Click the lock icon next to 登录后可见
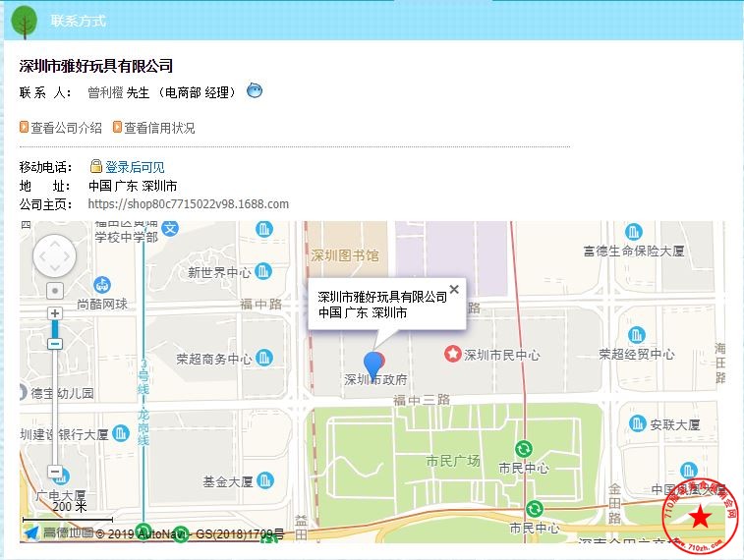 (96, 166)
